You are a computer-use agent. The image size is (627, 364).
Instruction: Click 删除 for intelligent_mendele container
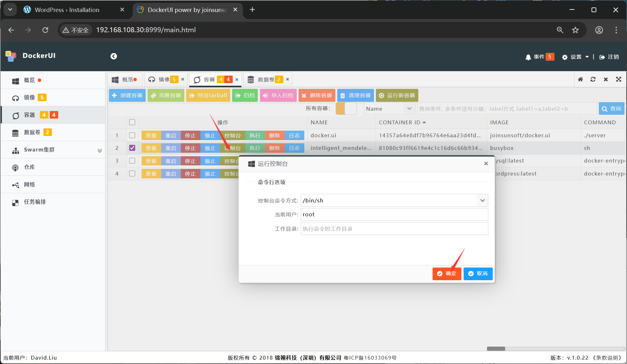(275, 148)
